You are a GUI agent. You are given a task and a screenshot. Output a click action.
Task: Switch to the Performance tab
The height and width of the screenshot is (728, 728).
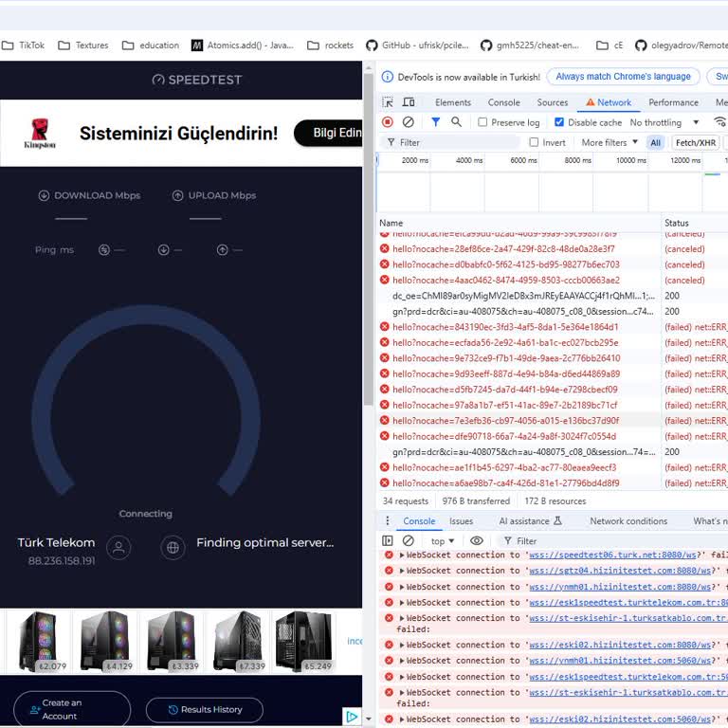[x=673, y=102]
